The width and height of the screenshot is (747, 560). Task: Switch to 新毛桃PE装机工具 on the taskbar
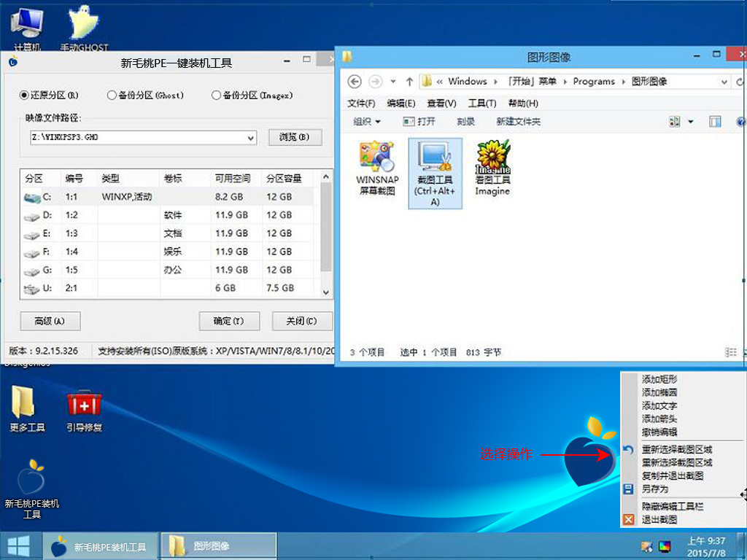(101, 546)
